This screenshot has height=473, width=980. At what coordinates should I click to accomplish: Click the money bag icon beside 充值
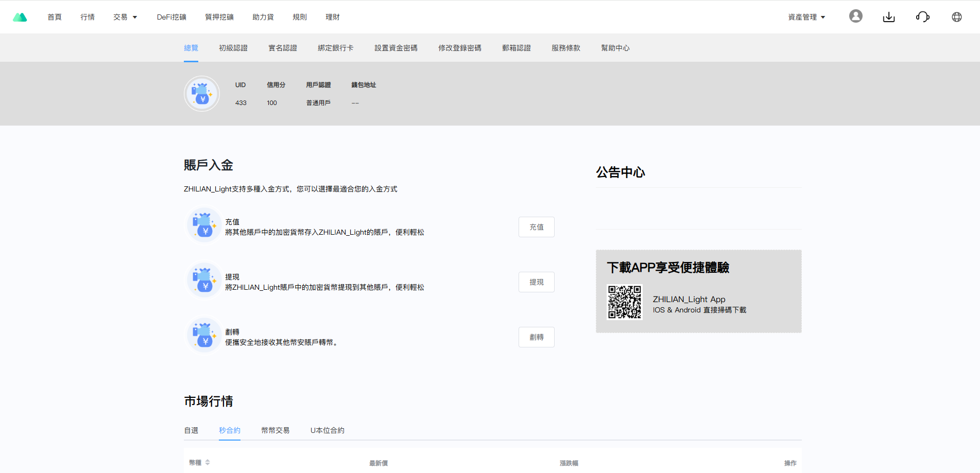(x=204, y=225)
